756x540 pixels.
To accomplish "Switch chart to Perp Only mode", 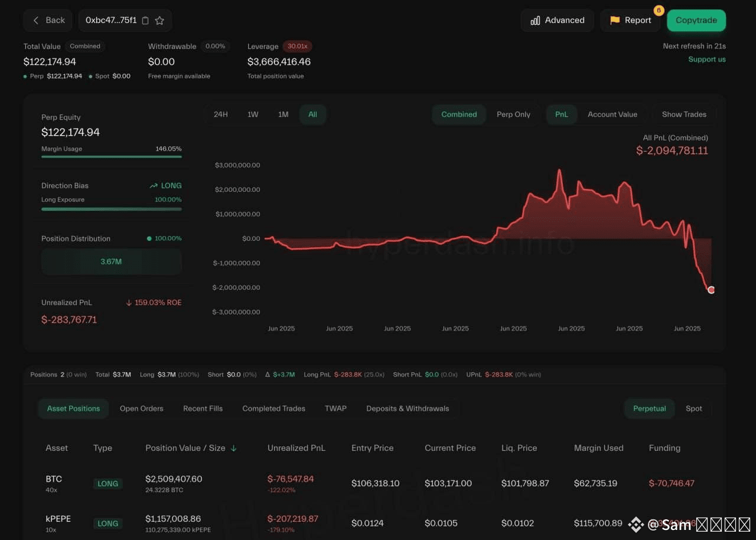I will pos(513,114).
